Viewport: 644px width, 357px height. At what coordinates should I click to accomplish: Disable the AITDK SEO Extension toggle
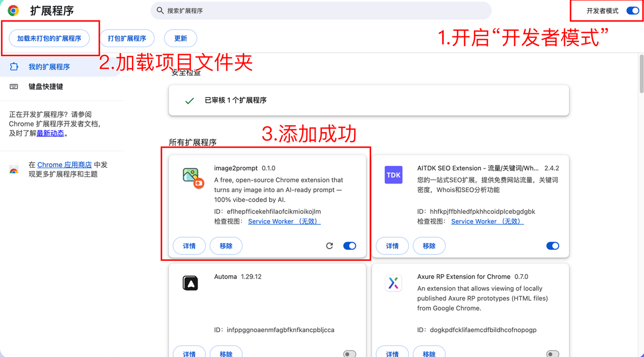point(552,246)
